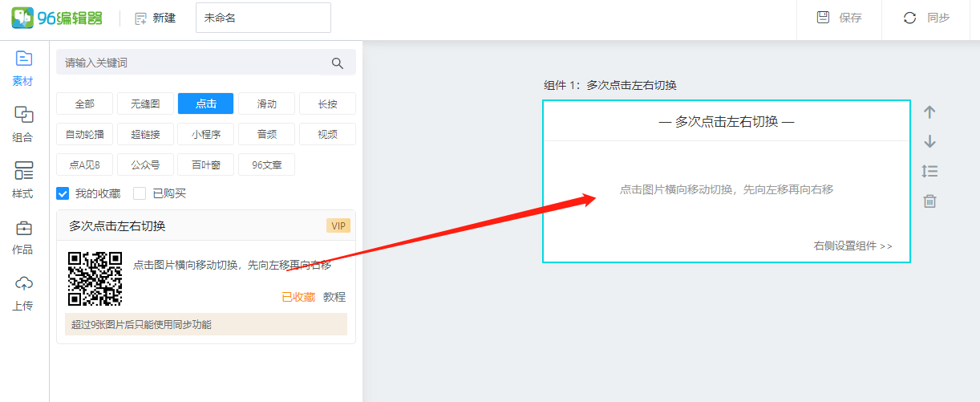
Task: Open the 样式 styles sidebar panel
Action: click(24, 180)
